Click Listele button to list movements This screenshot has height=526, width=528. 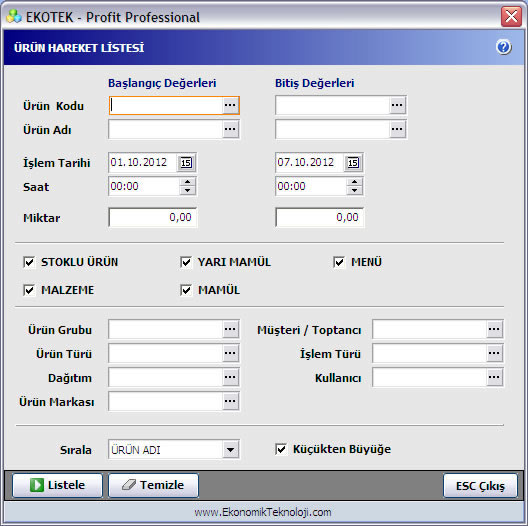click(57, 485)
